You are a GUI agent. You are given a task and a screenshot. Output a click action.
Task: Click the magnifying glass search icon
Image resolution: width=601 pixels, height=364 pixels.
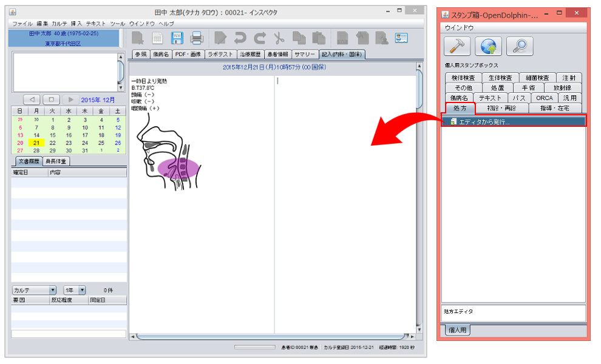519,46
